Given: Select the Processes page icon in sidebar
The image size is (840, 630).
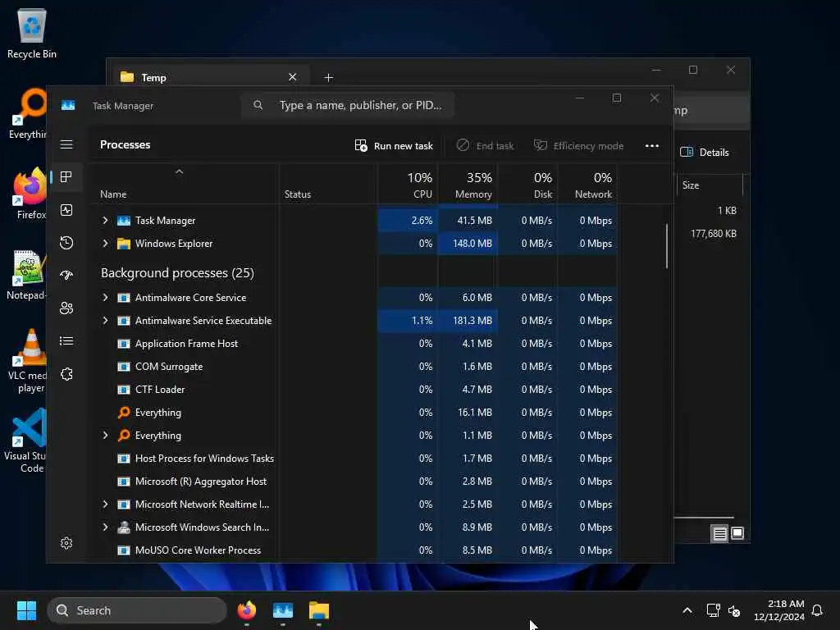Looking at the screenshot, I should pos(66,177).
